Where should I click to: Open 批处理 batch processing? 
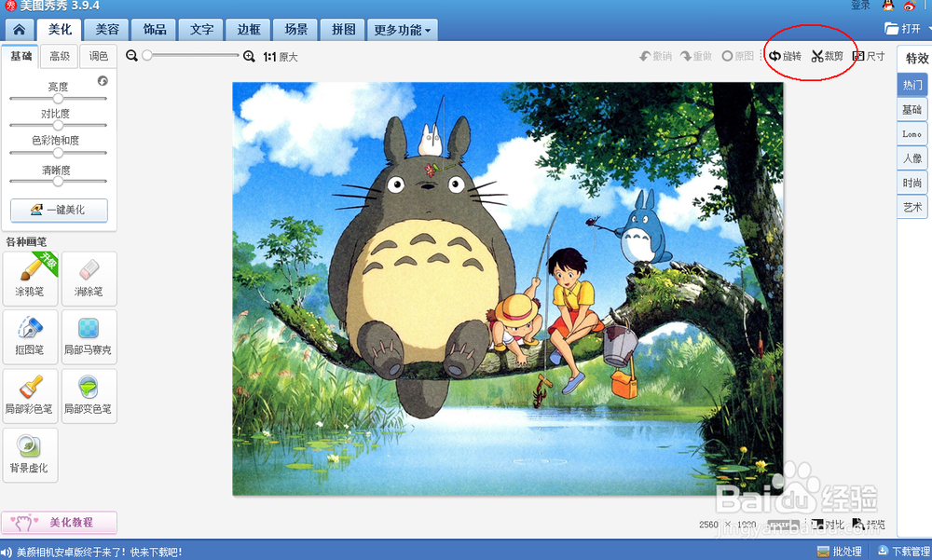(x=840, y=552)
